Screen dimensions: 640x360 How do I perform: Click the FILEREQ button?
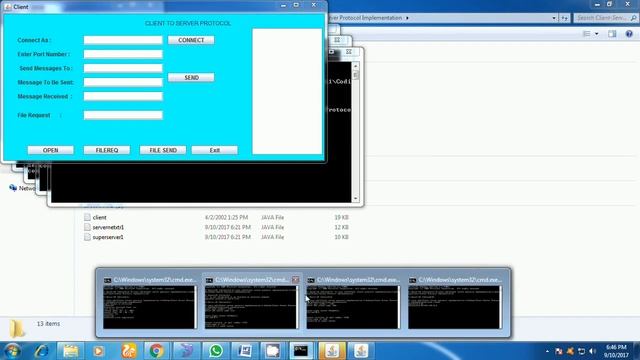tap(107, 150)
